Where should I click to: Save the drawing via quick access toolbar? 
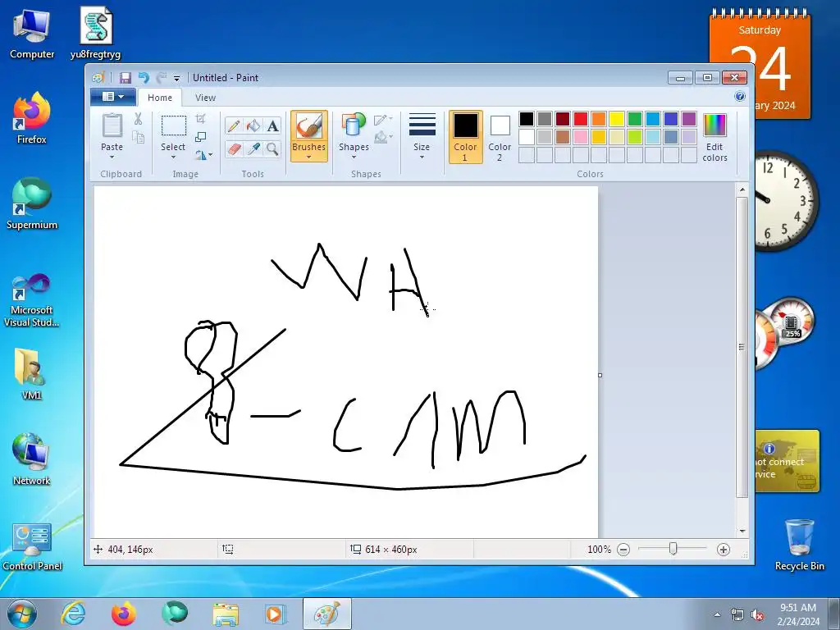(126, 78)
